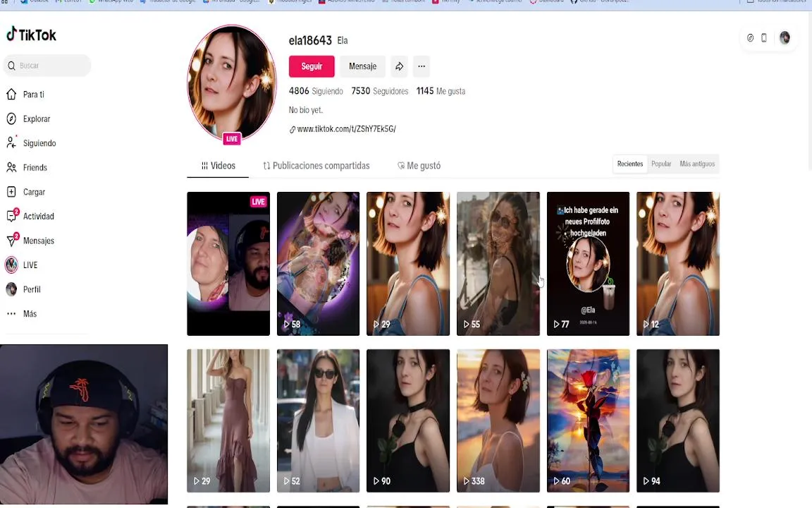812x508 pixels.
Task: Expand Más three-dots menu
Action: pos(11,313)
